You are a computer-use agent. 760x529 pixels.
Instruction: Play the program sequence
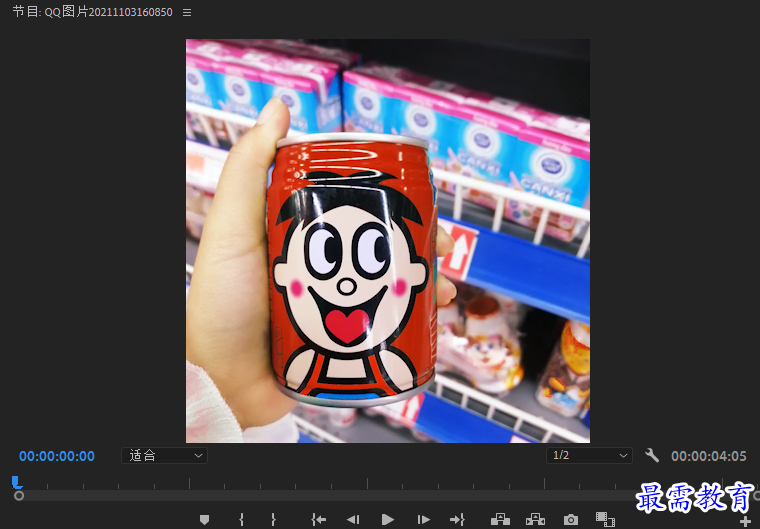point(388,520)
